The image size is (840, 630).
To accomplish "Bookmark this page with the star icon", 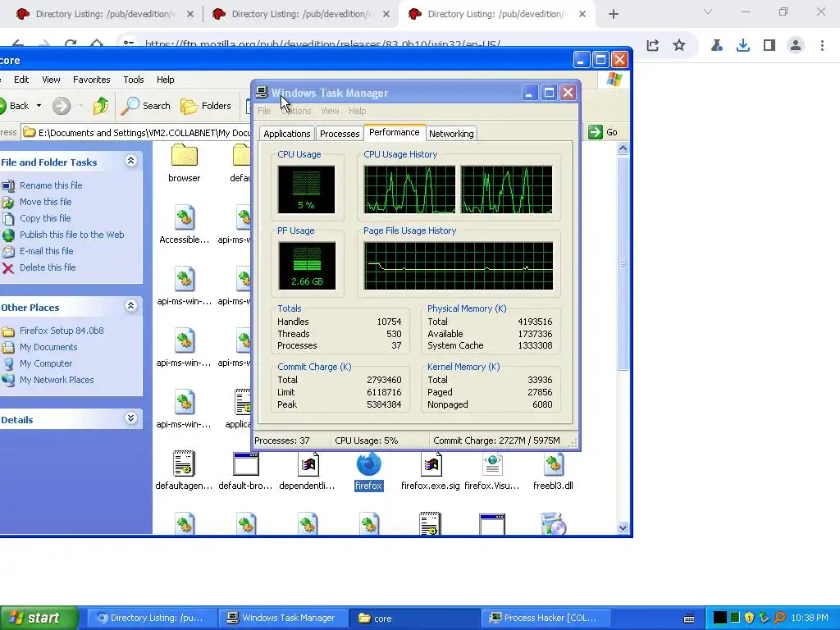I will (x=679, y=46).
